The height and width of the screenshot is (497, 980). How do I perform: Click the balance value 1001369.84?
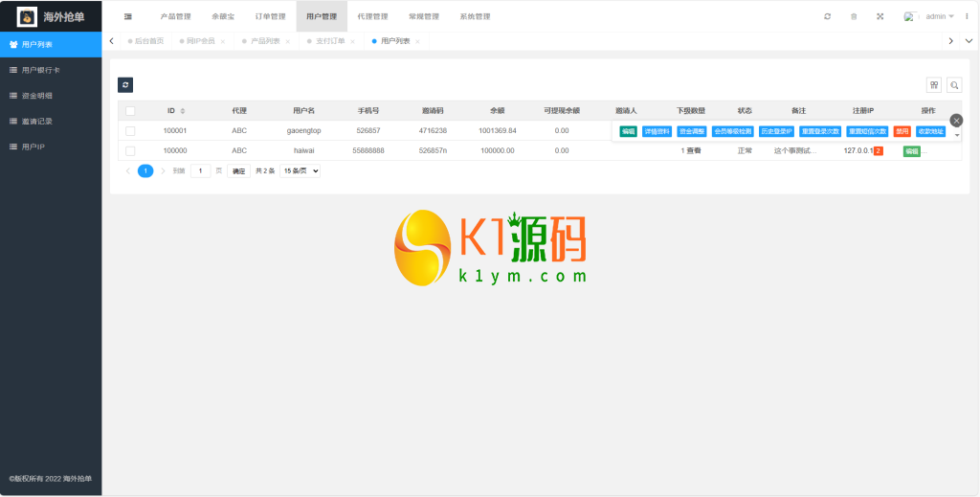click(x=498, y=130)
